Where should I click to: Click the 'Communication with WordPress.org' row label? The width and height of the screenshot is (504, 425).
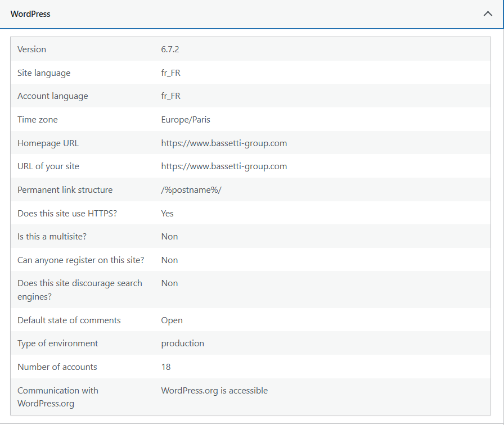tap(57, 397)
